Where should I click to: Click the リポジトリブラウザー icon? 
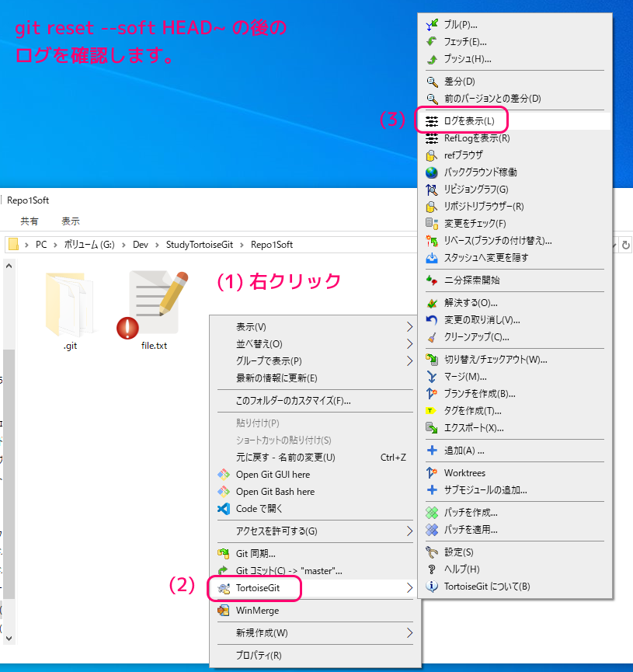point(432,207)
